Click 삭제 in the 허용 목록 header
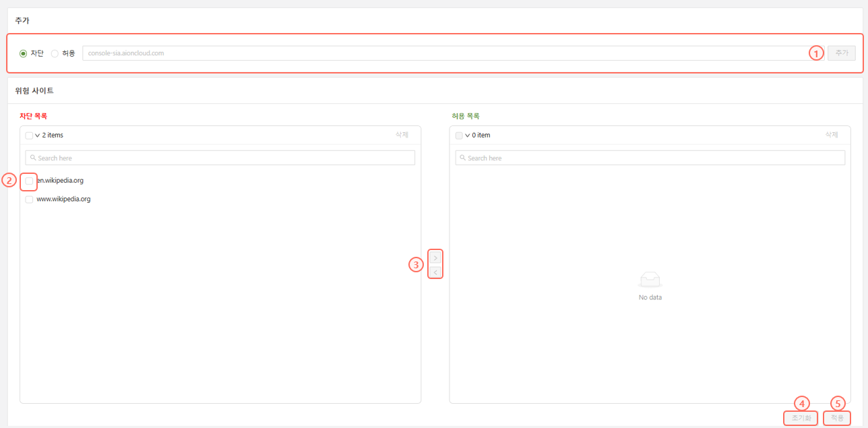 coord(832,135)
